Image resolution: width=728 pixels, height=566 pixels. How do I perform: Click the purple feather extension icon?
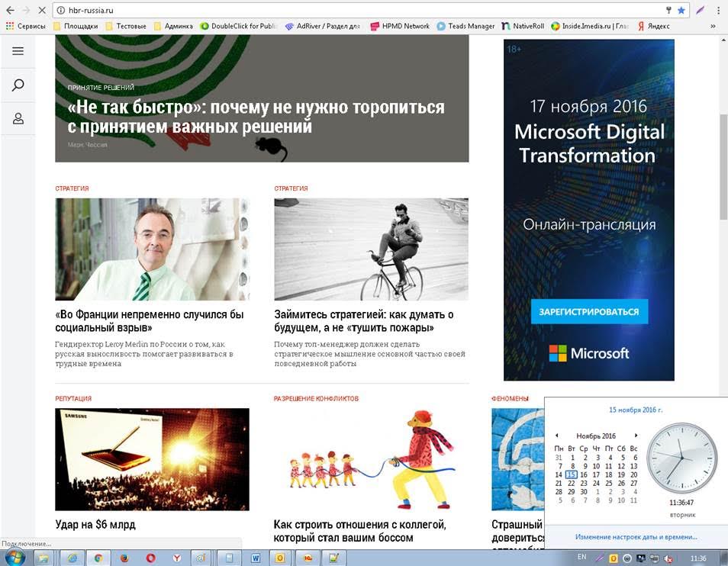[700, 10]
